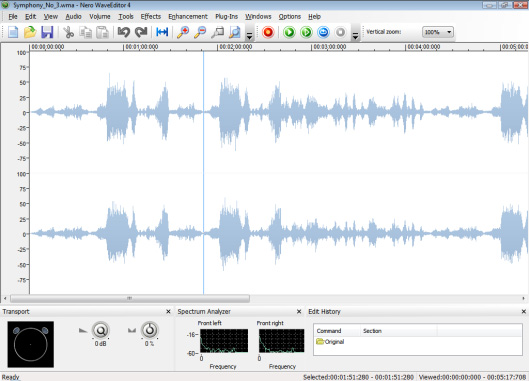Adjust the 0 % balance knob

pos(149,330)
